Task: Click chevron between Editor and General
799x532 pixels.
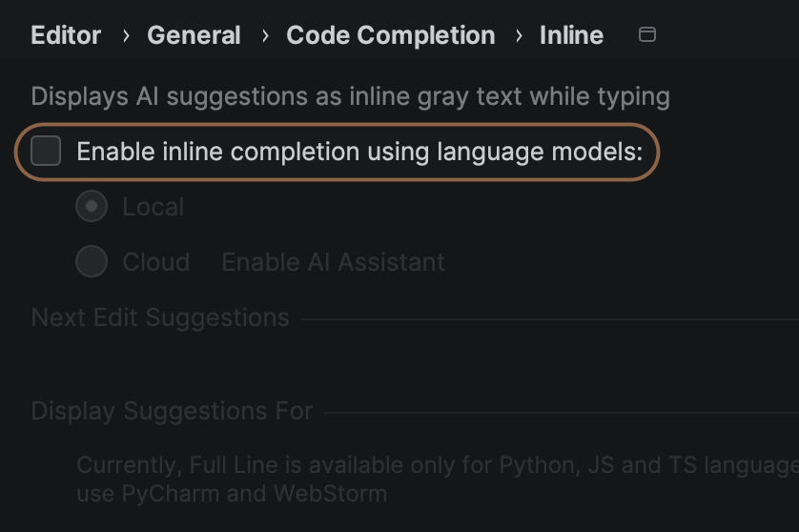Action: 125,35
